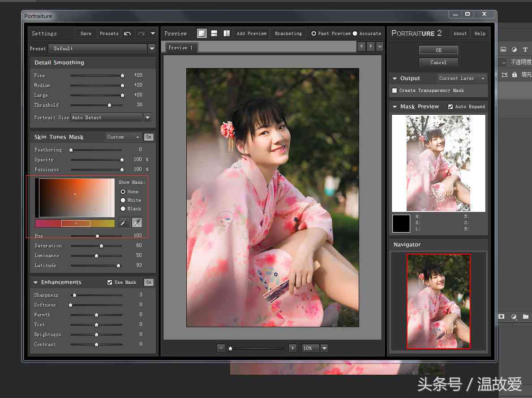Click the Fine smoothing slider handle
Image resolution: width=532 pixels, height=398 pixels.
[123, 76]
